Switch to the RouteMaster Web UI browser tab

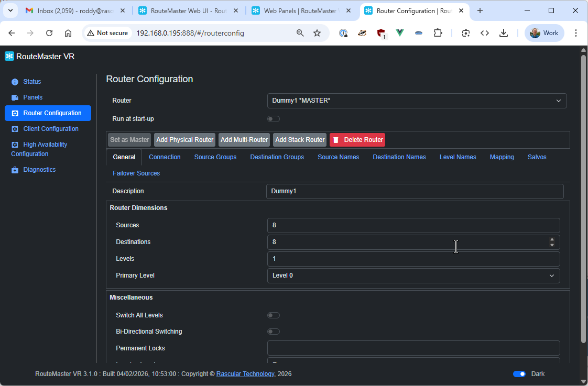[x=189, y=11]
